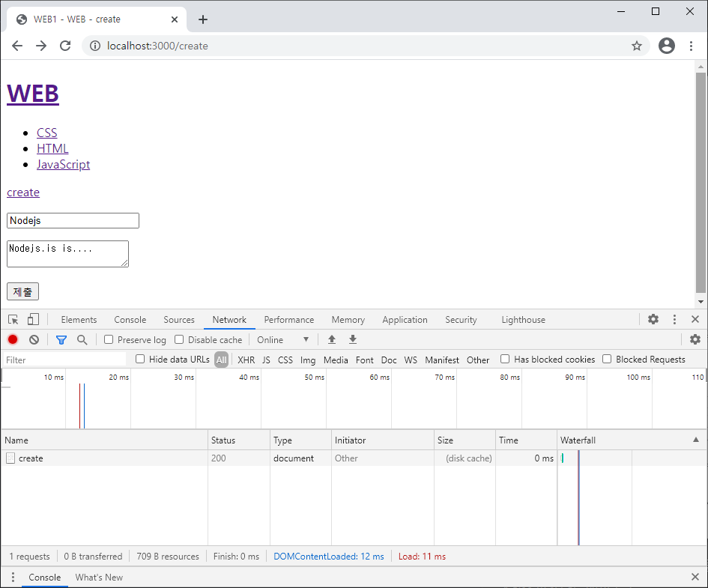The image size is (708, 588).
Task: Close the console drawer
Action: [x=695, y=577]
